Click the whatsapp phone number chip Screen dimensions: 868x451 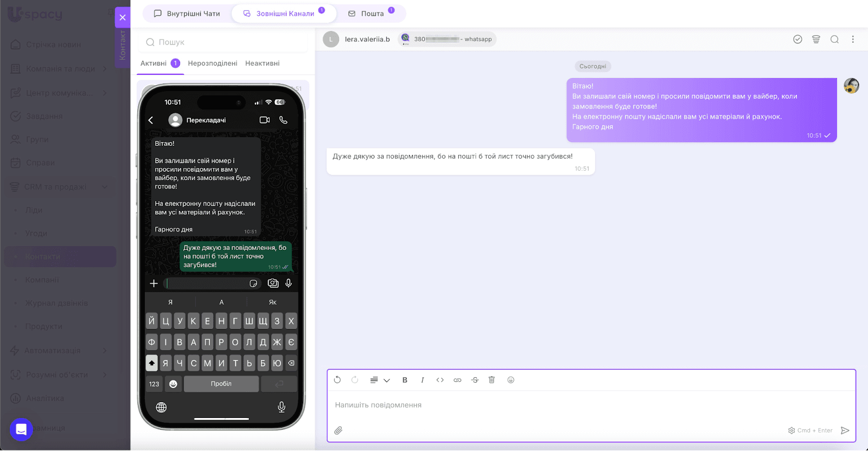point(447,39)
